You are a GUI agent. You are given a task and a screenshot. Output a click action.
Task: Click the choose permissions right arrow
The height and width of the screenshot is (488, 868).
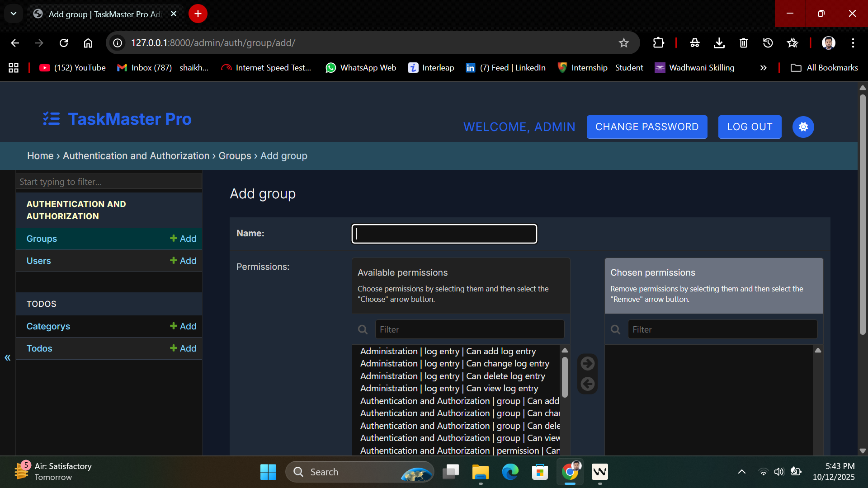click(x=587, y=363)
